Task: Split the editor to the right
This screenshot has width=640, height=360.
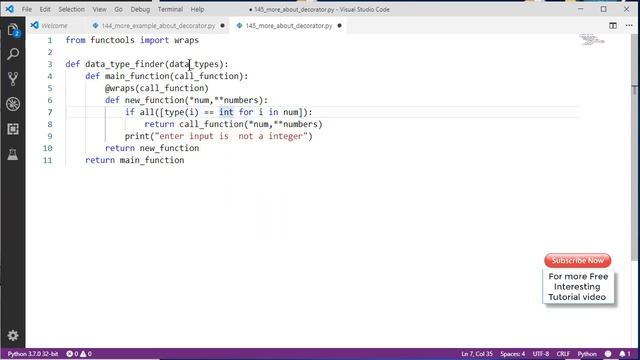Action: pyautogui.click(x=613, y=25)
